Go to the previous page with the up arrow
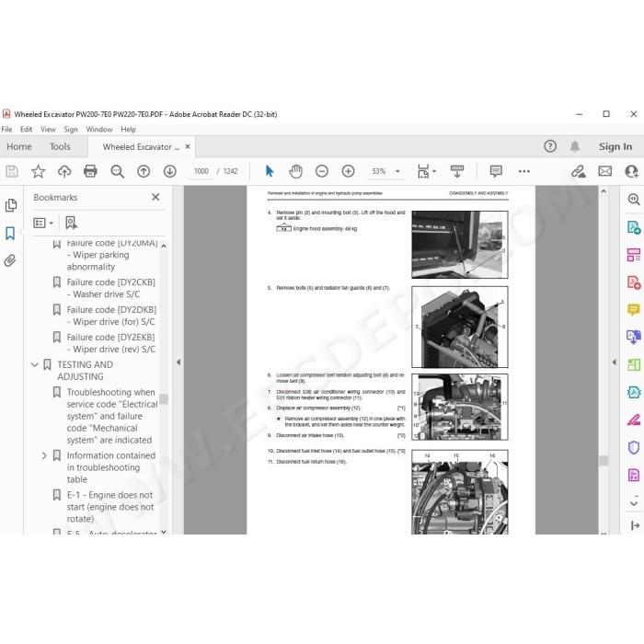This screenshot has height=644, width=644. pos(144,171)
